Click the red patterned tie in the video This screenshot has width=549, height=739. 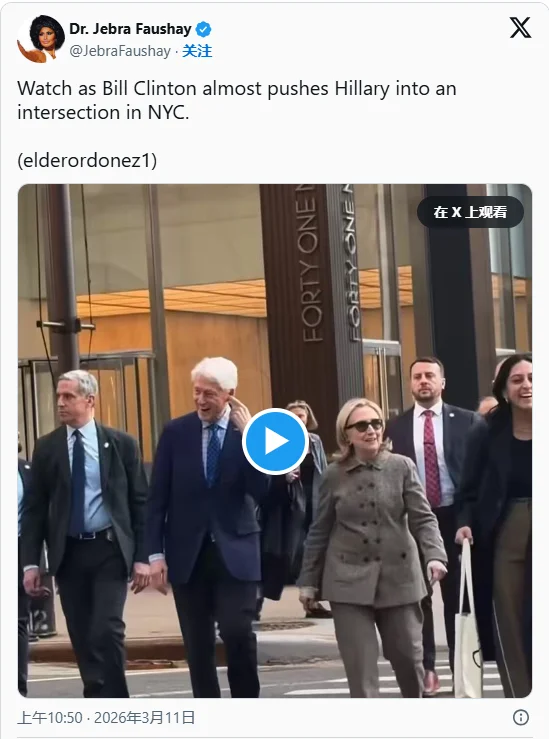430,458
